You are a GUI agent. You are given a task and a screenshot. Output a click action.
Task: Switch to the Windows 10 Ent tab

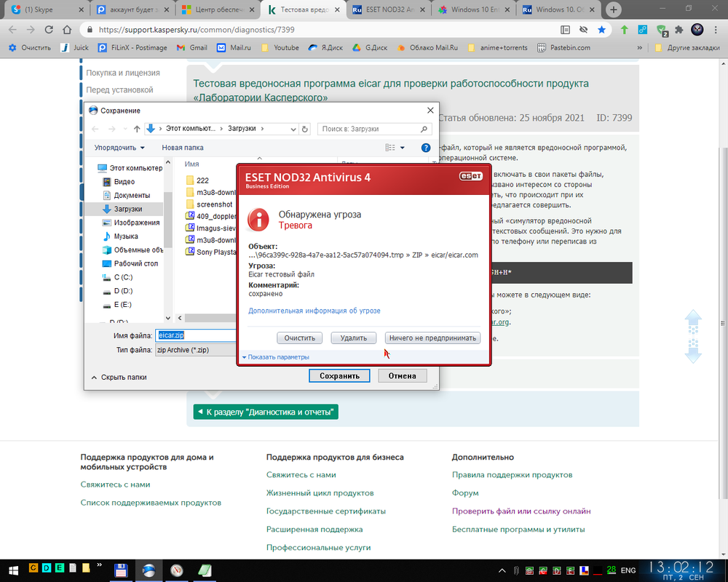(474, 9)
